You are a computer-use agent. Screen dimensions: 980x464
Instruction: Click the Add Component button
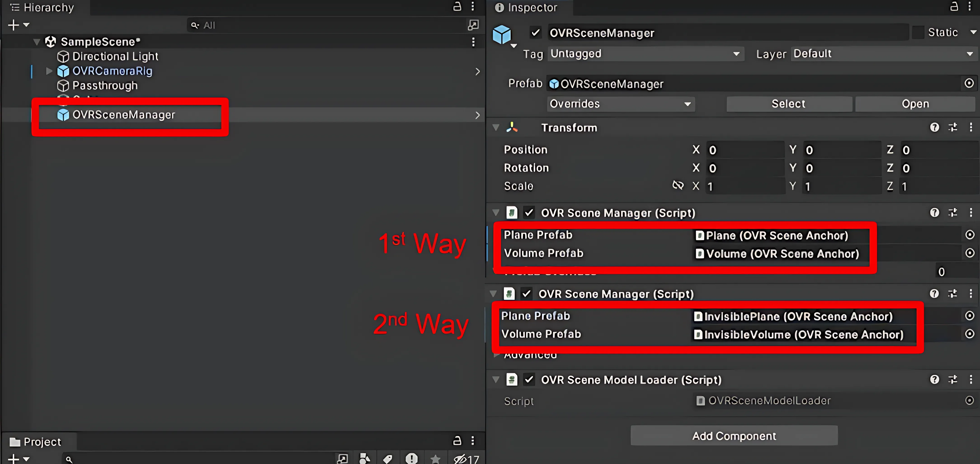click(x=734, y=436)
